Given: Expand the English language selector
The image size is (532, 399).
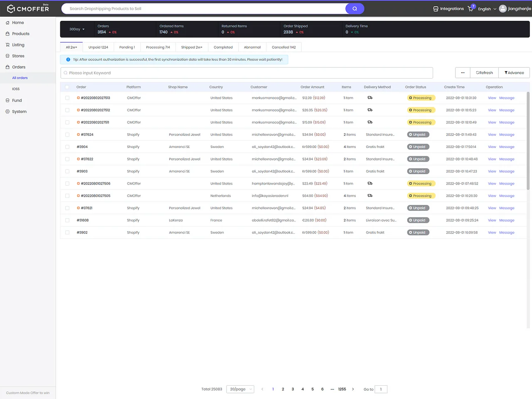Looking at the screenshot, I should [x=485, y=9].
